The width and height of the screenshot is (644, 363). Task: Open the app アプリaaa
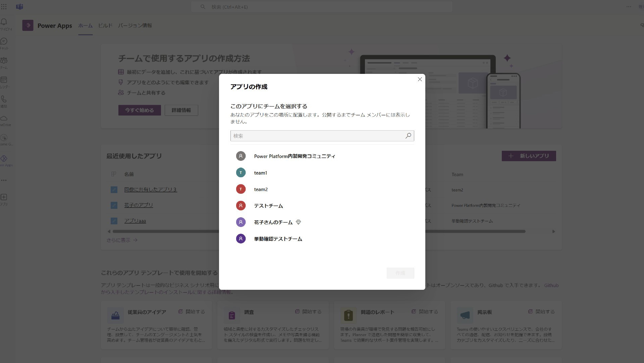pyautogui.click(x=135, y=221)
